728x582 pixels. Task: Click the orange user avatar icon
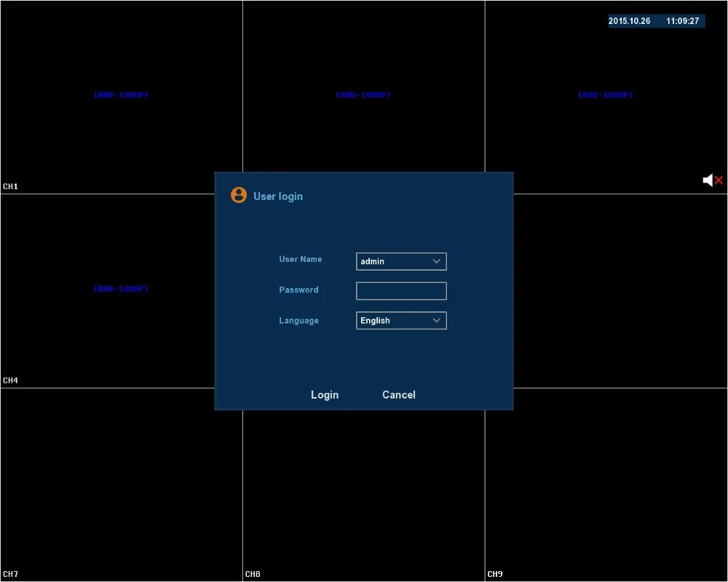coord(239,195)
